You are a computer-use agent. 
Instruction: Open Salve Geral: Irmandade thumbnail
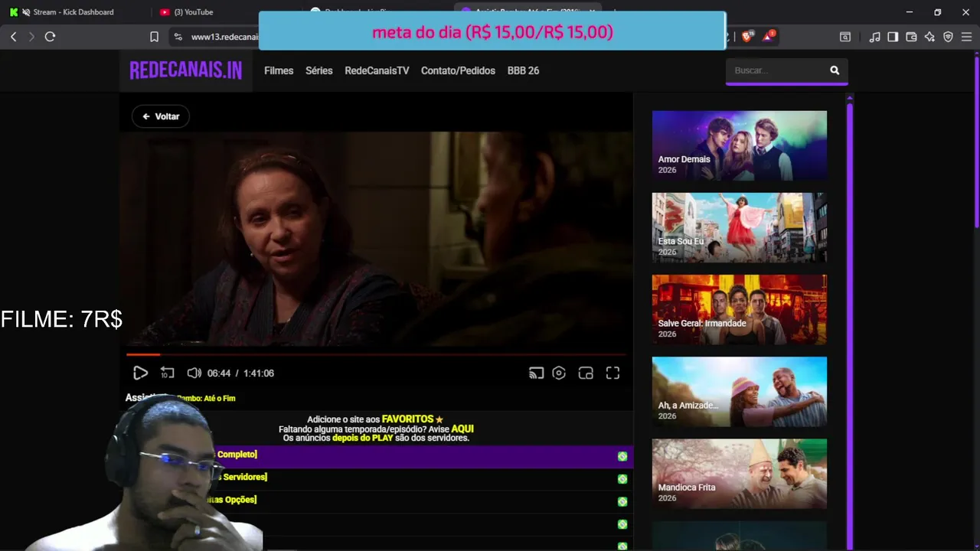click(x=740, y=309)
